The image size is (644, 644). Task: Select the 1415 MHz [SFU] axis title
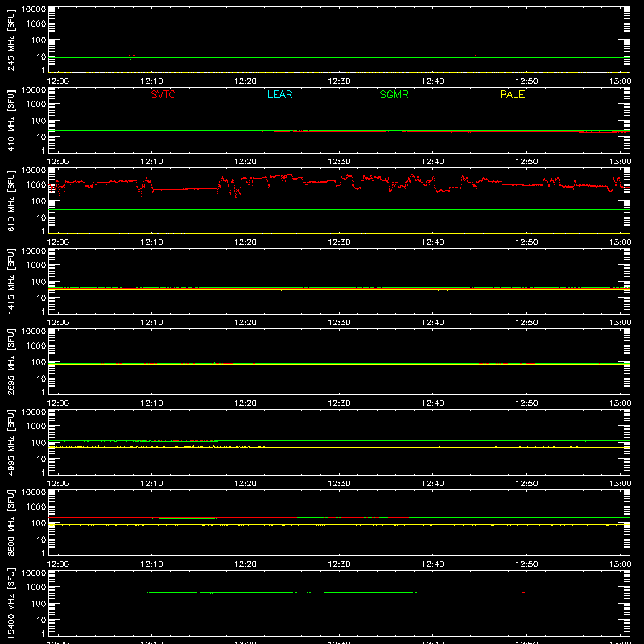pos(11,281)
